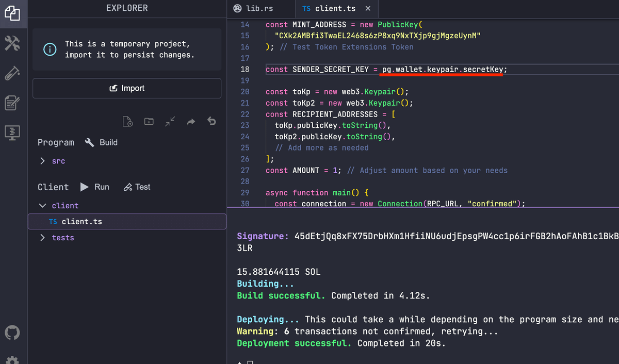Click the Go back arrow icon
The width and height of the screenshot is (619, 364).
click(211, 122)
